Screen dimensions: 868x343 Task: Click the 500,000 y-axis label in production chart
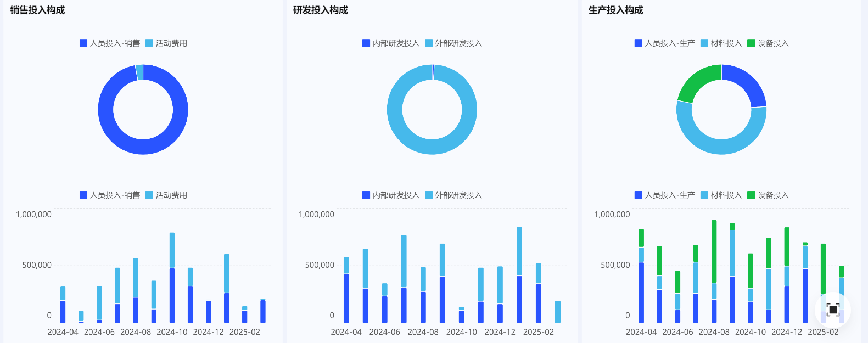pos(615,265)
